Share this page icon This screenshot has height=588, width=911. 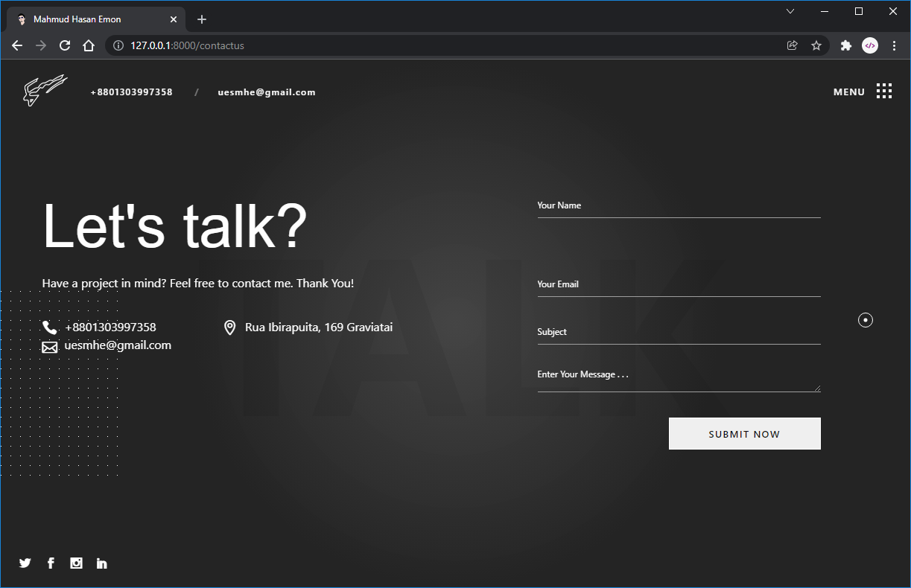tap(793, 45)
